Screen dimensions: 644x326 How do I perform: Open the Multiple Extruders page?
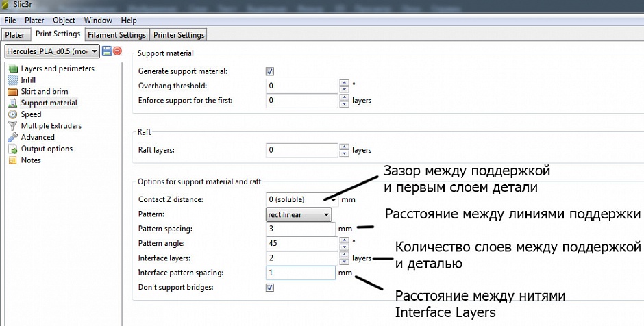51,126
